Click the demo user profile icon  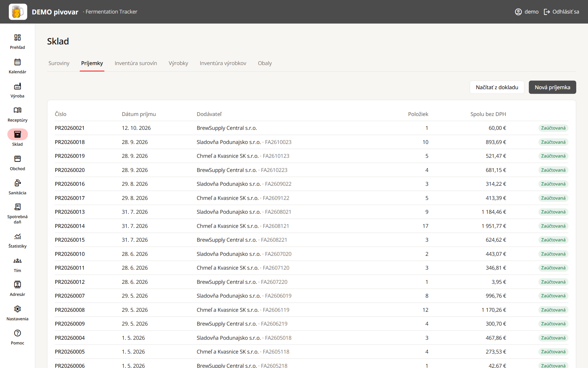pos(518,12)
